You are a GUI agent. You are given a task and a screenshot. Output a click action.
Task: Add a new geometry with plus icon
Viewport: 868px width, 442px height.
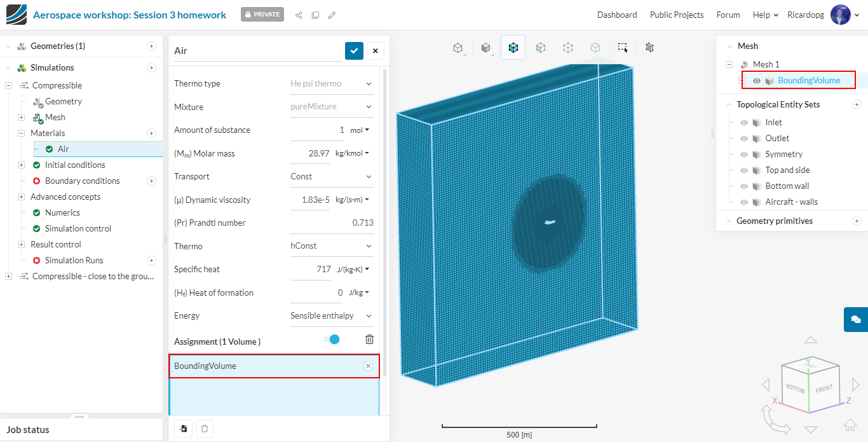pos(151,46)
